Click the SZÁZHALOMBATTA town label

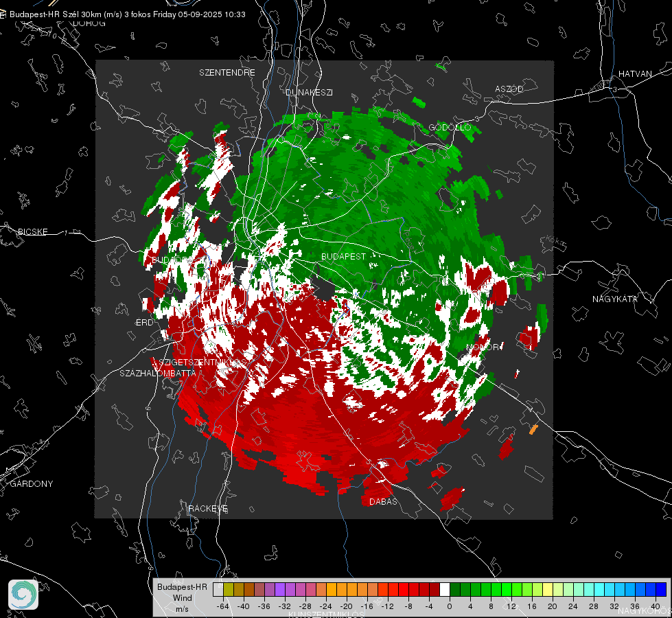pos(158,373)
